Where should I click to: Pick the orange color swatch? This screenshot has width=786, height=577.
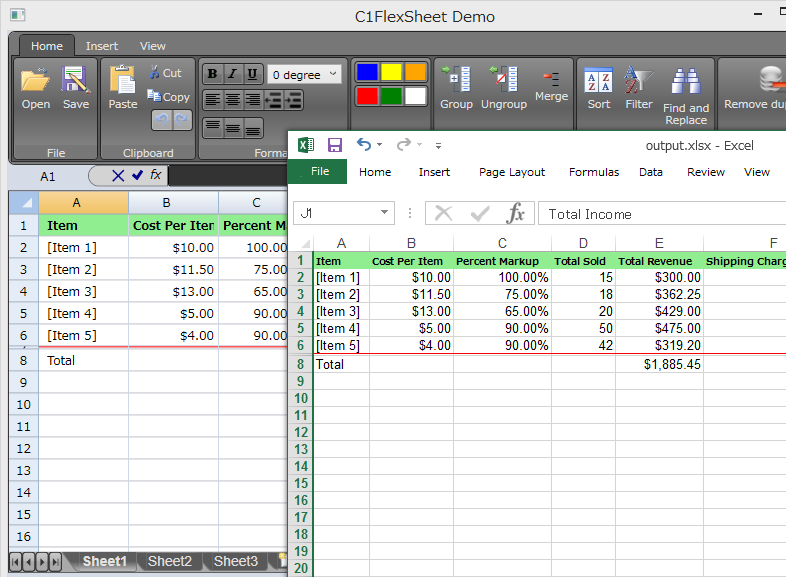415,72
